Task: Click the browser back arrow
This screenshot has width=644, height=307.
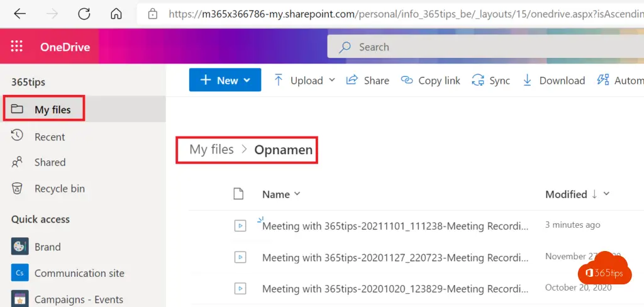Action: (x=19, y=14)
